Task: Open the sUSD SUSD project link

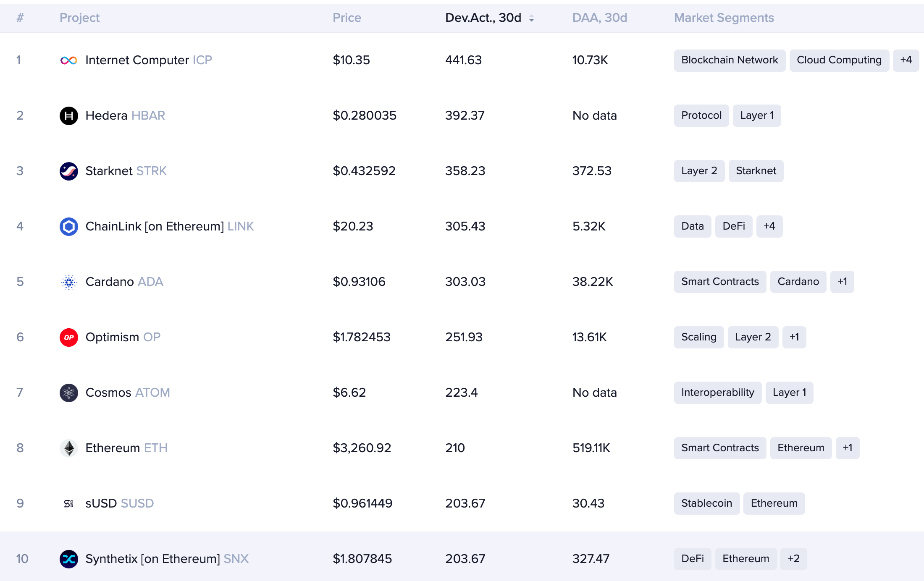Action: click(120, 503)
